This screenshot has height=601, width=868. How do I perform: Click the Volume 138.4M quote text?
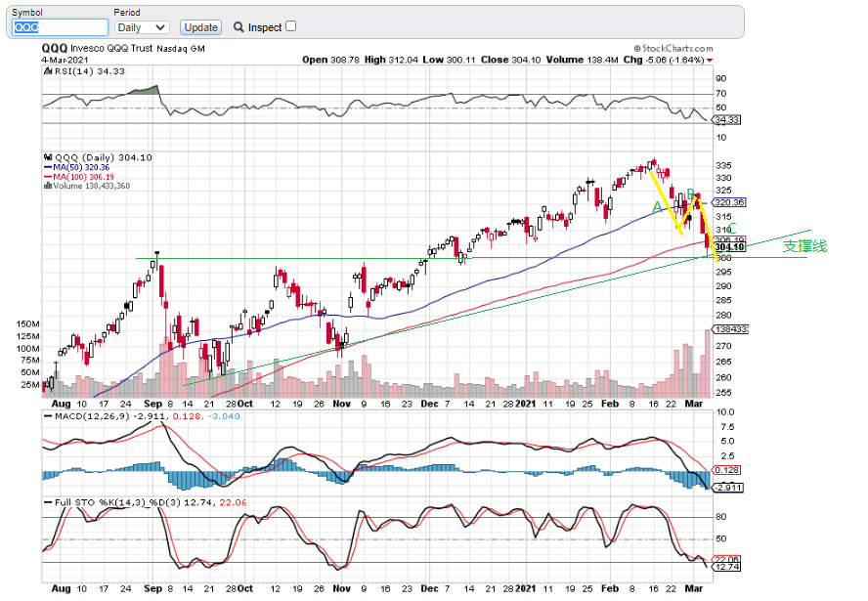pos(583,60)
